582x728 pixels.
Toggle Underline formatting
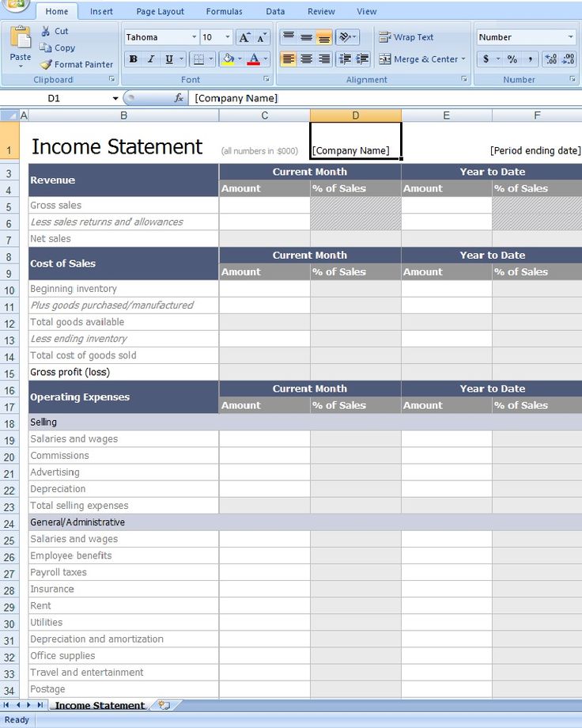click(169, 59)
